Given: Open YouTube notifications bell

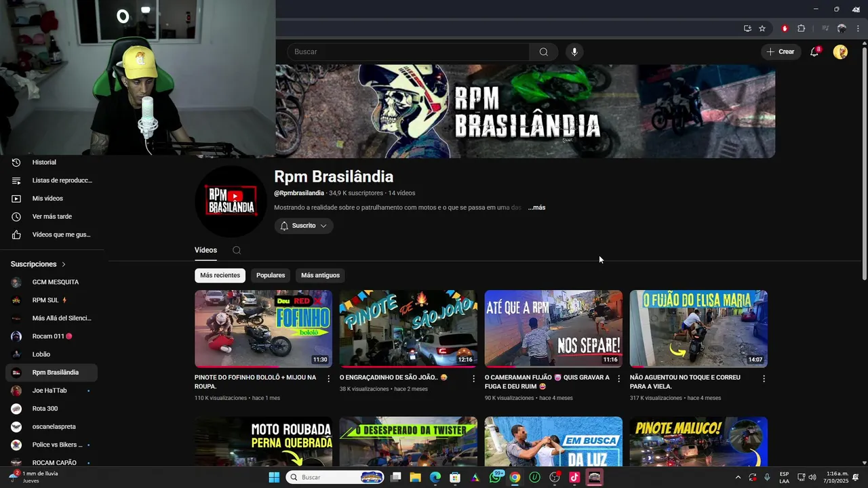Looking at the screenshot, I should click(814, 52).
